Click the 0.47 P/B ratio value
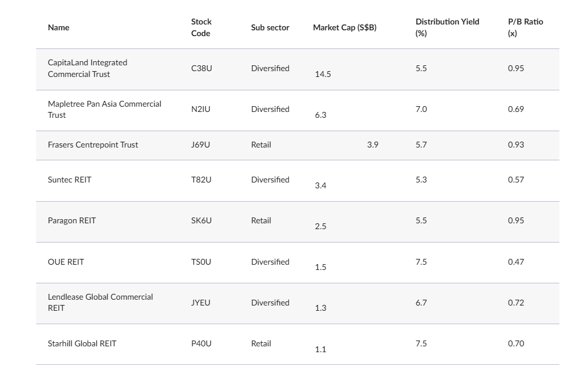The height and width of the screenshot is (365, 588). 516,262
